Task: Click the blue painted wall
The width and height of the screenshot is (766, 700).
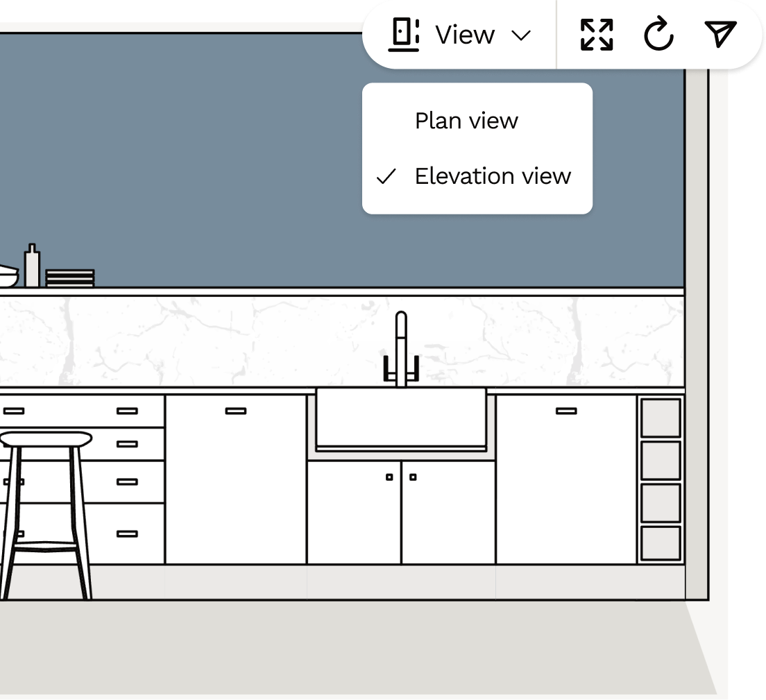Action: pyautogui.click(x=208, y=173)
